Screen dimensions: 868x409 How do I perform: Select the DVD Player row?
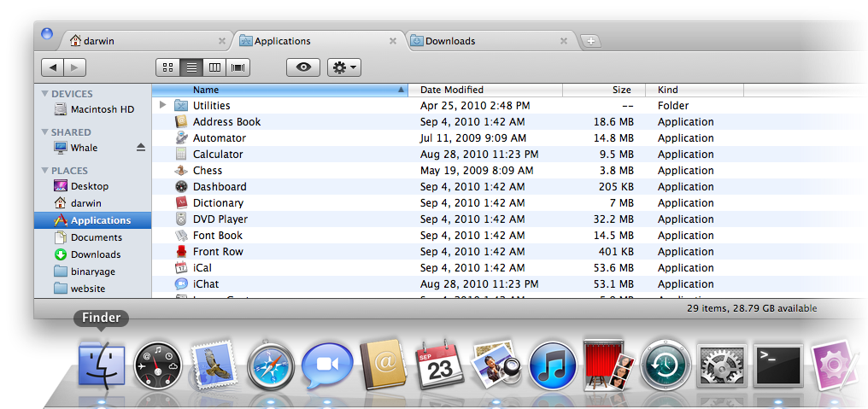[x=509, y=219]
